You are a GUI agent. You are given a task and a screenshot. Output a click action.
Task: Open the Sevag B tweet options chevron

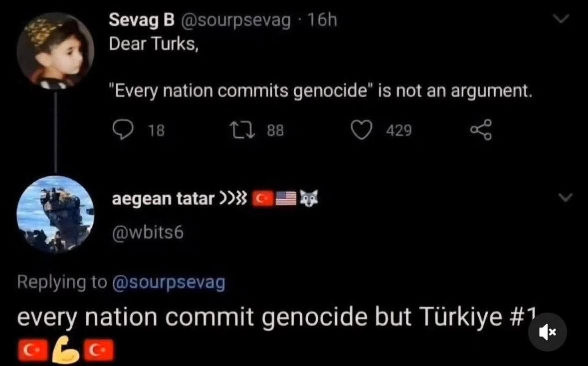tap(562, 19)
